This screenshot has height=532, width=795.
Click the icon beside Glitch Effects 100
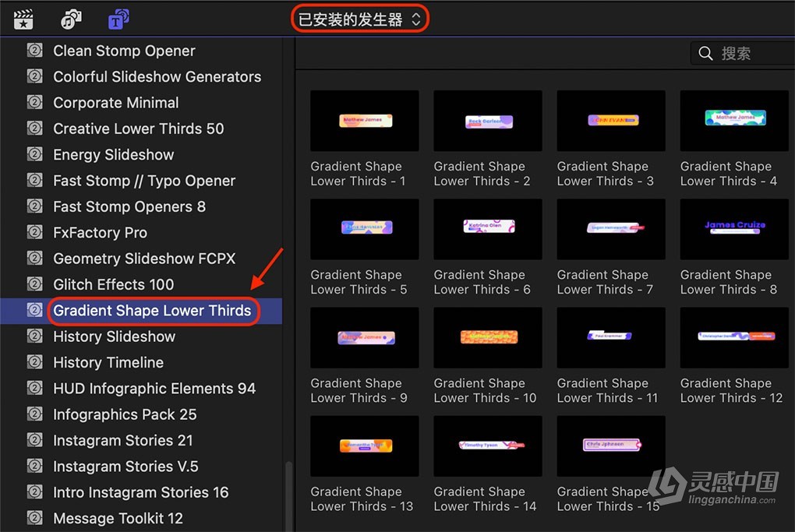pyautogui.click(x=34, y=284)
